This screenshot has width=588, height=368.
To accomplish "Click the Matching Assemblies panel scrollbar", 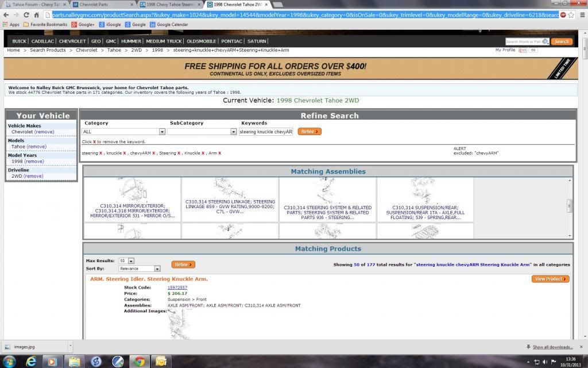I will (x=570, y=208).
